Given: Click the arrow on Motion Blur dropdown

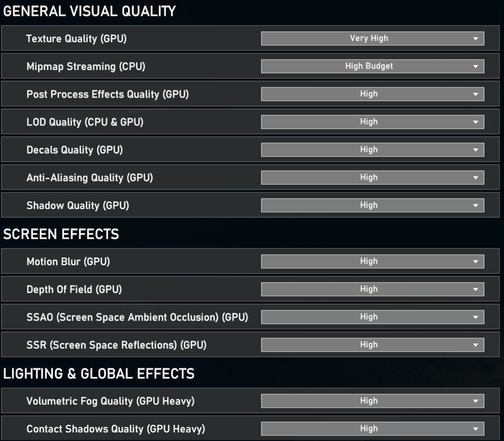Looking at the screenshot, I should 475,262.
